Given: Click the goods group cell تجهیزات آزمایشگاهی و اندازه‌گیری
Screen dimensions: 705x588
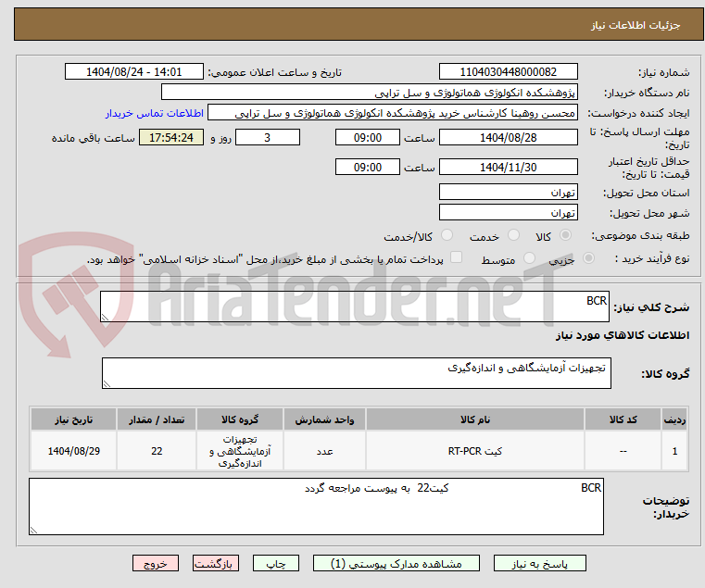Looking at the screenshot, I should point(240,451).
